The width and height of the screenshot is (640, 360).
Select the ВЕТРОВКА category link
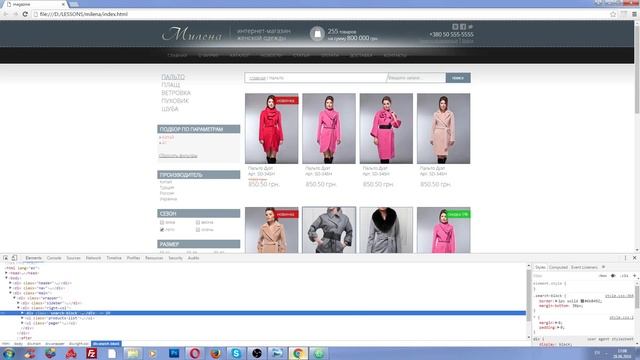176,93
